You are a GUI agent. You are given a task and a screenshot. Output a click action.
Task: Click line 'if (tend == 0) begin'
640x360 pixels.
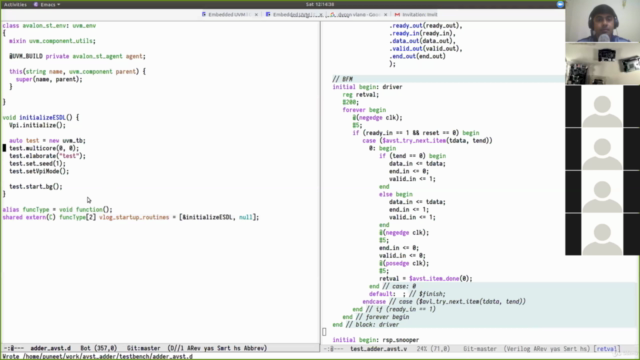(413, 156)
